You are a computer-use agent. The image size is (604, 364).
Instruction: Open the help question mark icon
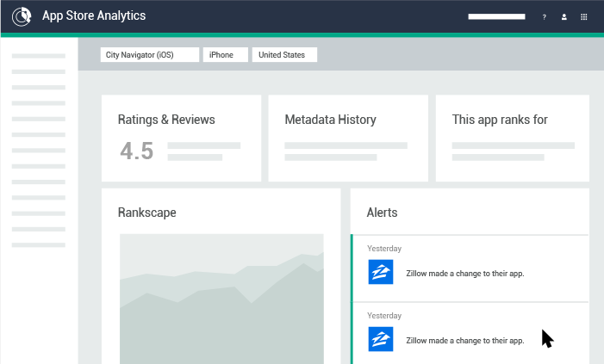(x=544, y=17)
